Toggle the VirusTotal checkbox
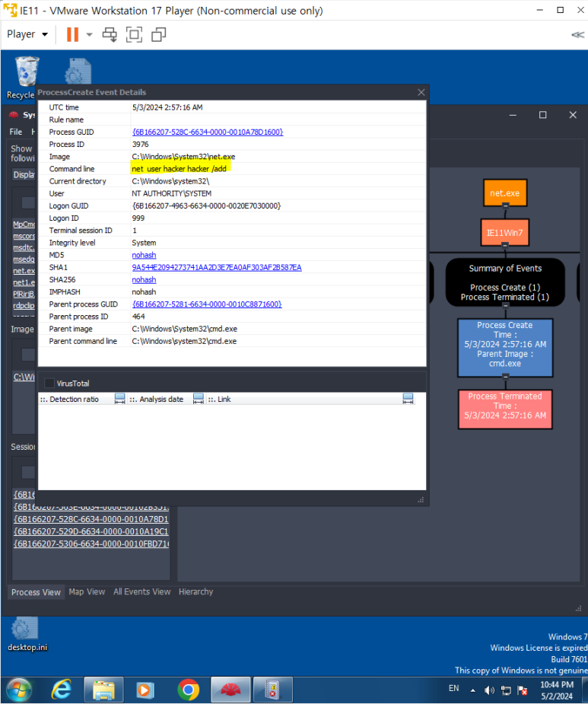Screen dimensions: 588x704 pyautogui.click(x=49, y=383)
